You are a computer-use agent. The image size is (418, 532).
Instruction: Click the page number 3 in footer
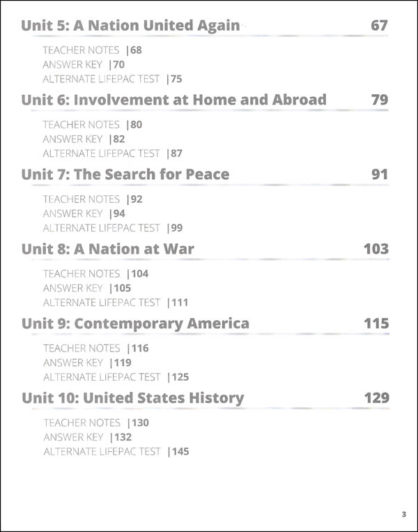point(404,514)
